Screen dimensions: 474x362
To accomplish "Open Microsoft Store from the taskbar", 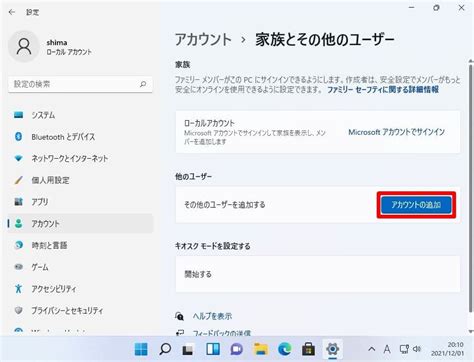I will pyautogui.click(x=308, y=349).
